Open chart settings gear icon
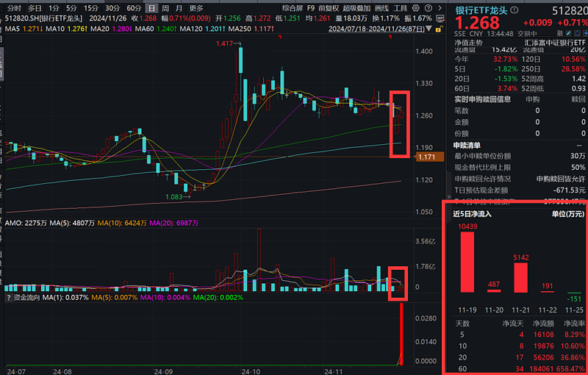 click(x=415, y=8)
